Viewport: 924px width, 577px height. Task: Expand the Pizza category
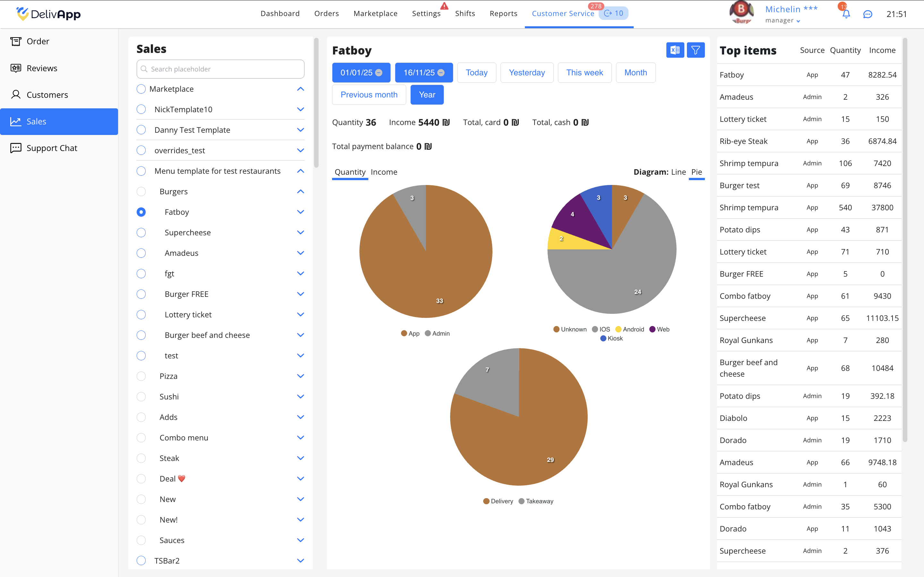(301, 376)
